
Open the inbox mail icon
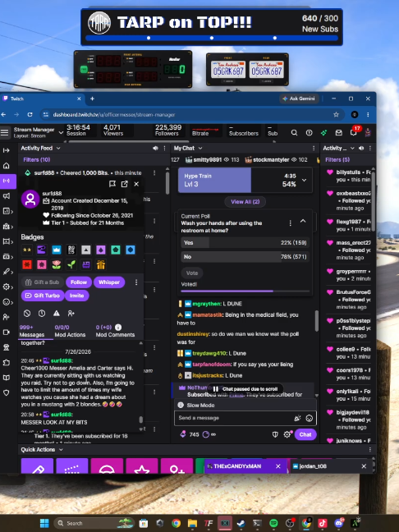[338, 133]
